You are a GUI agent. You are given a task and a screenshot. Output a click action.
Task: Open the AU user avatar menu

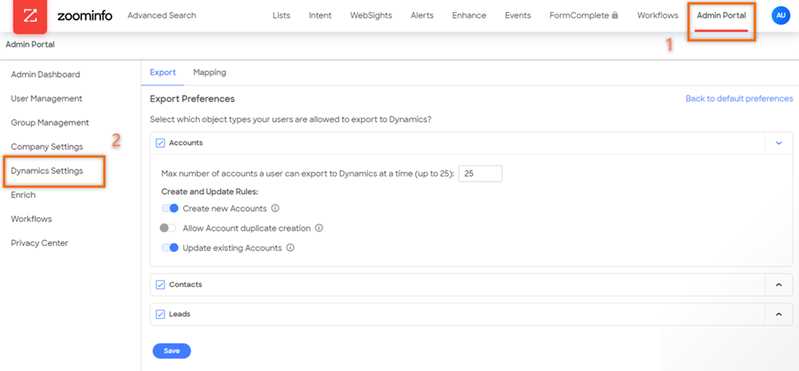(x=781, y=16)
